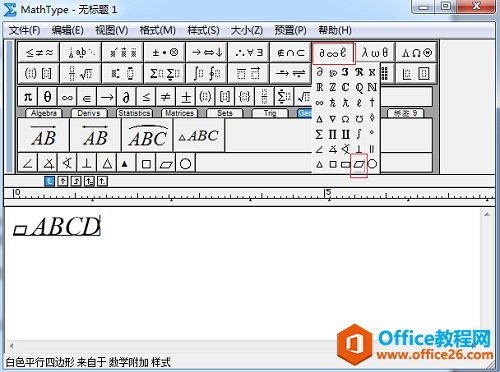The image size is (500, 372).
Task: Open the spaces and ellipses palette
Action: point(81,52)
